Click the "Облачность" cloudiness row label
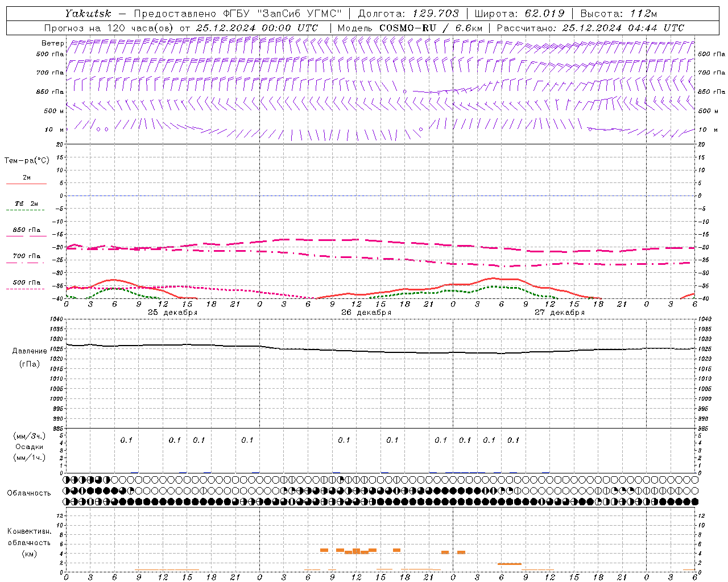The height and width of the screenshot is (582, 728). (29, 493)
